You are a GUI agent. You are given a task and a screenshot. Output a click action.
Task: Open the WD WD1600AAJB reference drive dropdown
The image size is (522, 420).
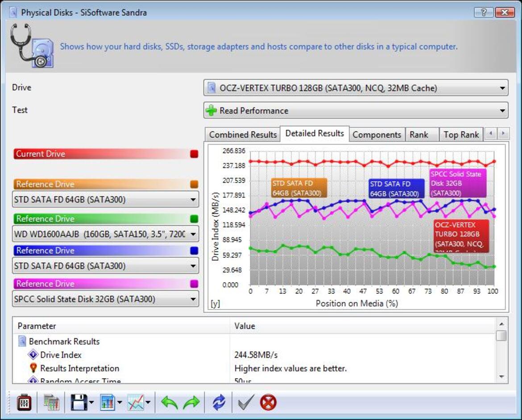(x=106, y=234)
